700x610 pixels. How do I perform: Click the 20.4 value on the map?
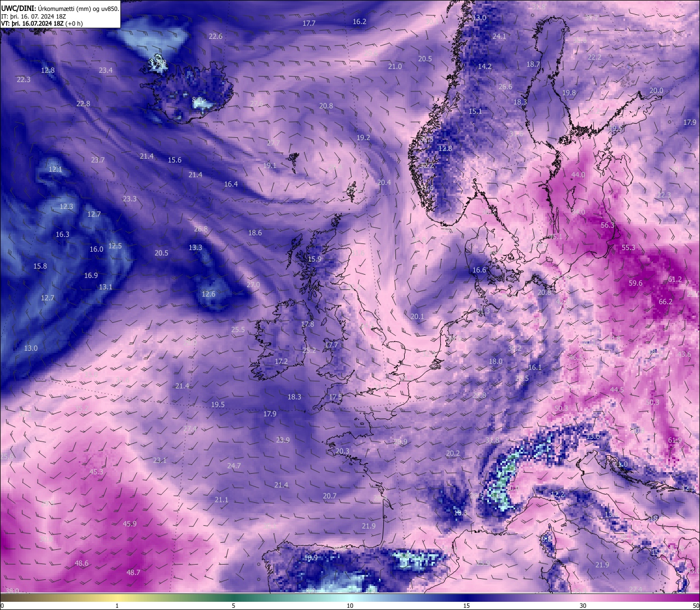[384, 182]
